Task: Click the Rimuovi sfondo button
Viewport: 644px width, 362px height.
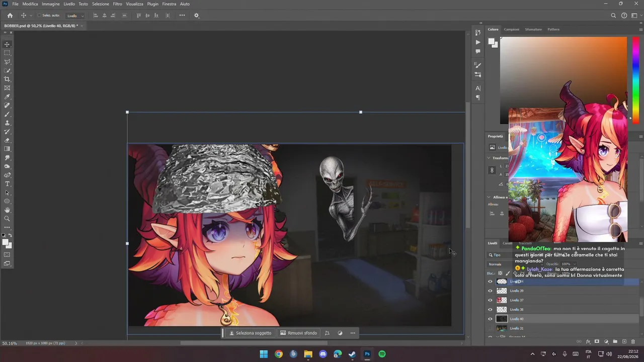Action: point(299,333)
